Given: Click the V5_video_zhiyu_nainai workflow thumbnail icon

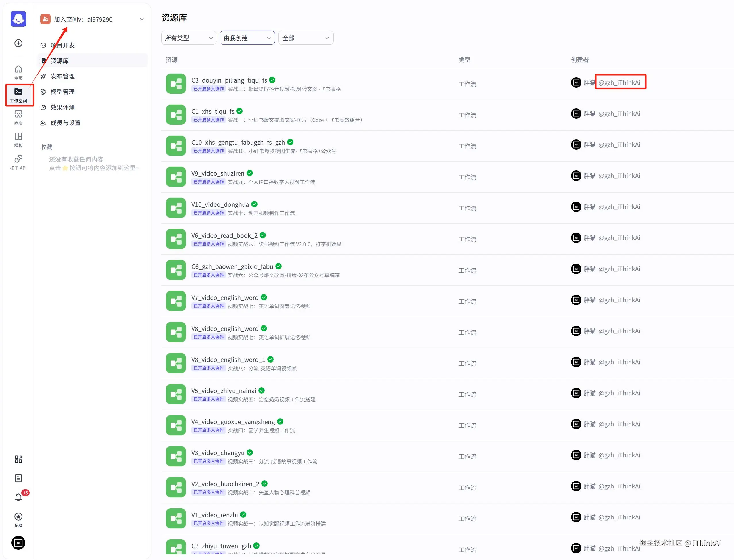Looking at the screenshot, I should coord(176,394).
